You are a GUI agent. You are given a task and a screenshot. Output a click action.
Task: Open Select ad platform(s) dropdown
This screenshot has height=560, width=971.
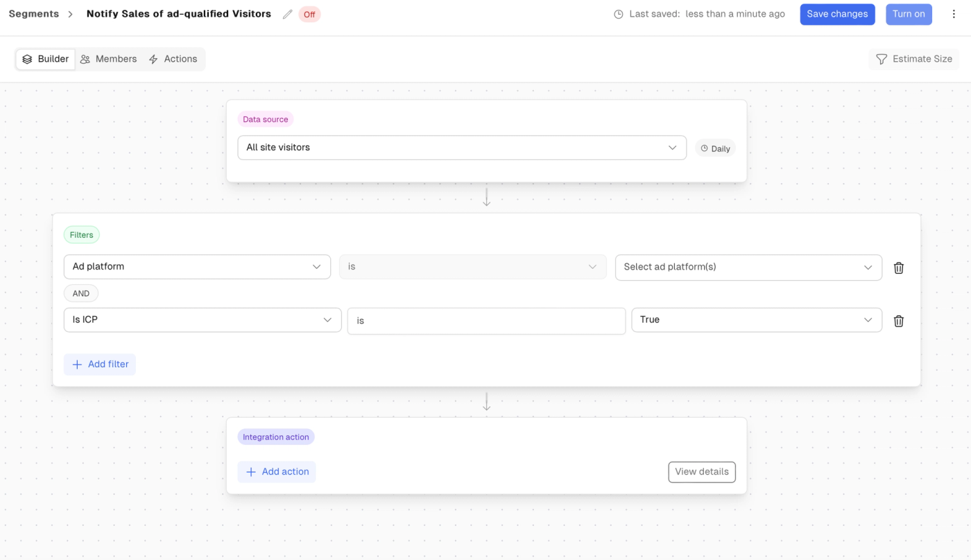click(748, 267)
